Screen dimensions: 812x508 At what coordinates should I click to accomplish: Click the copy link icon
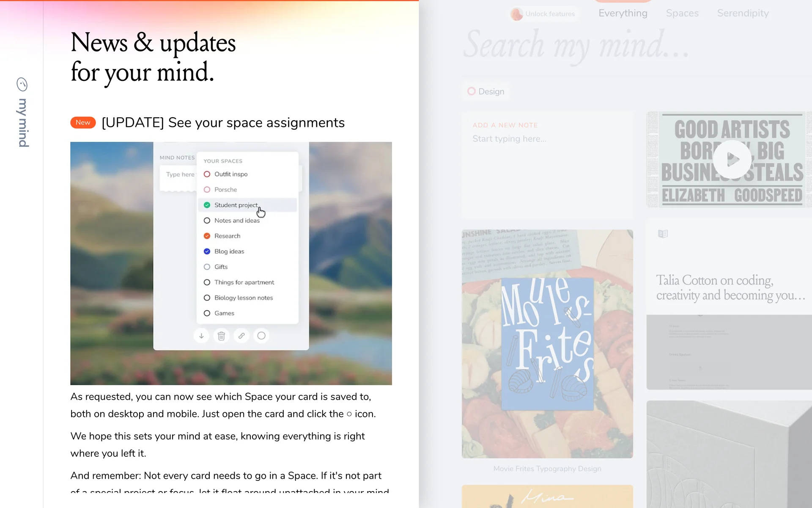click(241, 336)
